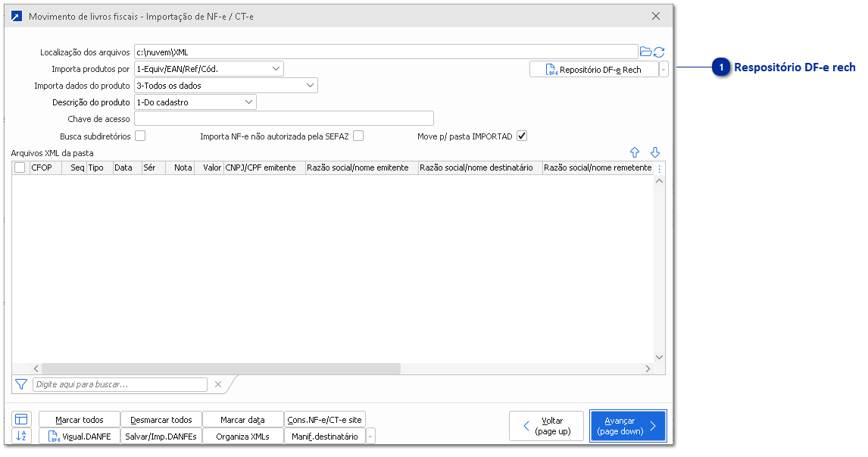Enable the Busca subdiretórios checkbox
The height and width of the screenshot is (457, 868).
click(x=140, y=136)
